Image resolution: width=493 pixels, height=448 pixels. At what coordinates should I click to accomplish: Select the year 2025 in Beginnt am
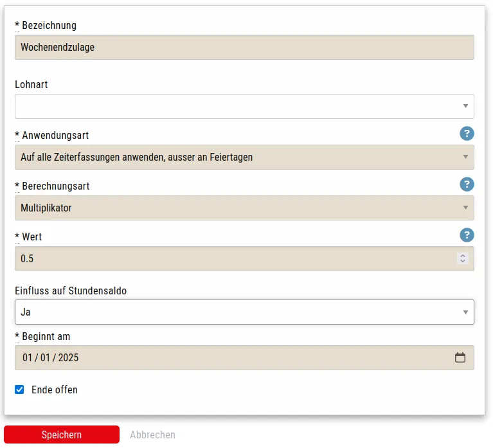pos(68,357)
